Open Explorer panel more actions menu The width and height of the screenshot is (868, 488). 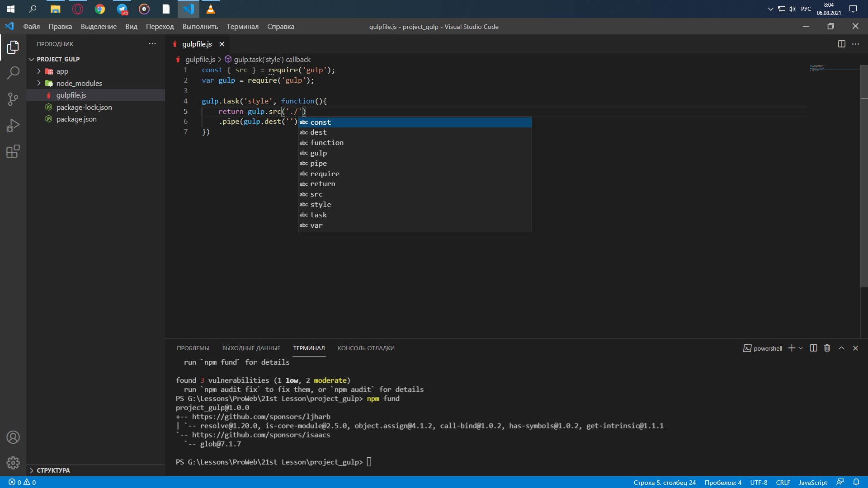point(152,44)
